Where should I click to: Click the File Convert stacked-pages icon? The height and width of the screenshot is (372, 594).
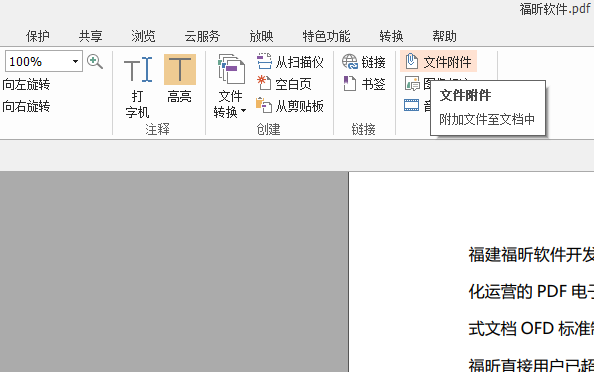(x=231, y=69)
